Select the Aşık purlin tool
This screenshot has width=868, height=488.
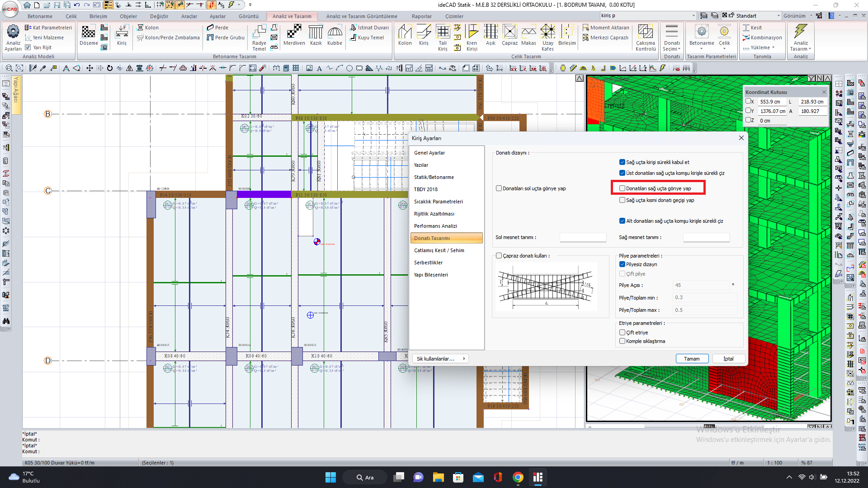coord(491,35)
